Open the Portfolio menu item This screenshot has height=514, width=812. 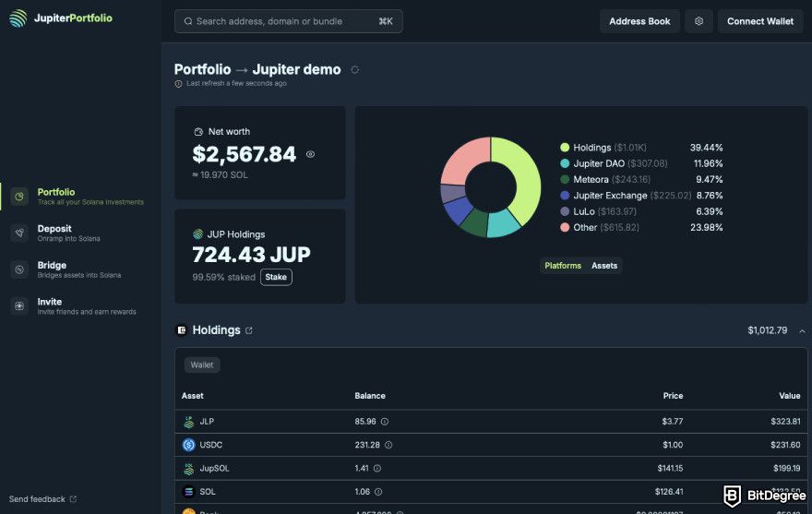pos(80,197)
